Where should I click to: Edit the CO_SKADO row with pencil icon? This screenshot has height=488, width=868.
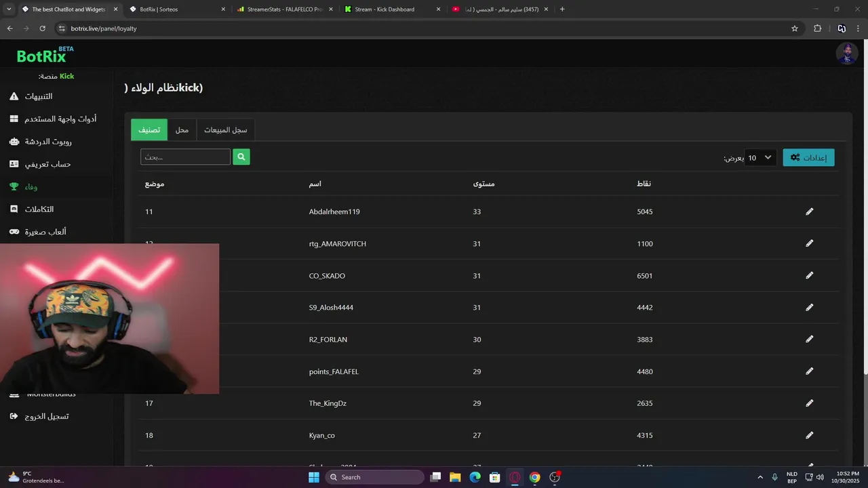(809, 276)
